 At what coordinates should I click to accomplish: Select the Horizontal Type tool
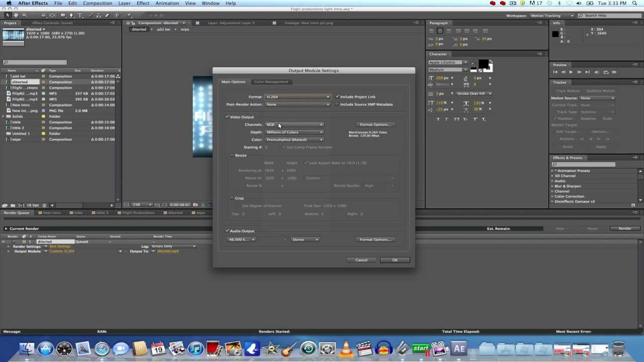pyautogui.click(x=80, y=16)
